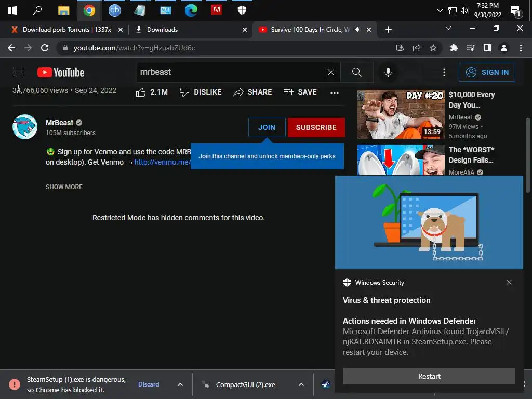Viewport: 532px width, 399px height.
Task: Open the venmo.me link in description
Action: 162,162
